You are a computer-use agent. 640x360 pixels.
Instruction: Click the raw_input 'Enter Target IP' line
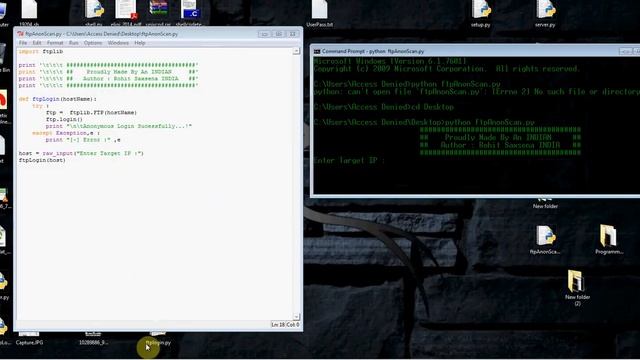point(81,153)
